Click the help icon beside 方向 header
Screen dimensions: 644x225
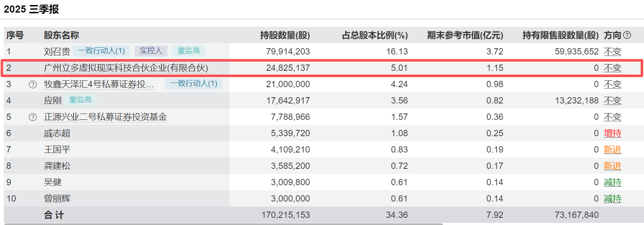coord(627,35)
